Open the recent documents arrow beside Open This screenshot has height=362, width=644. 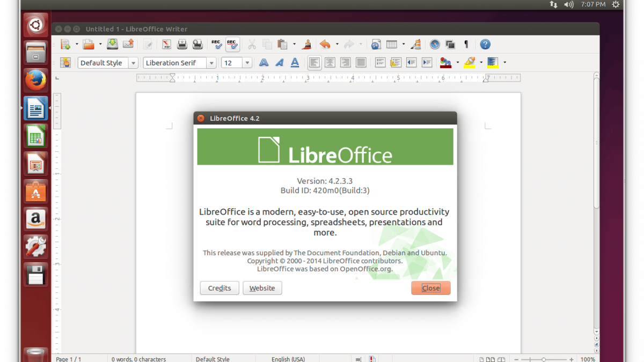click(x=100, y=45)
